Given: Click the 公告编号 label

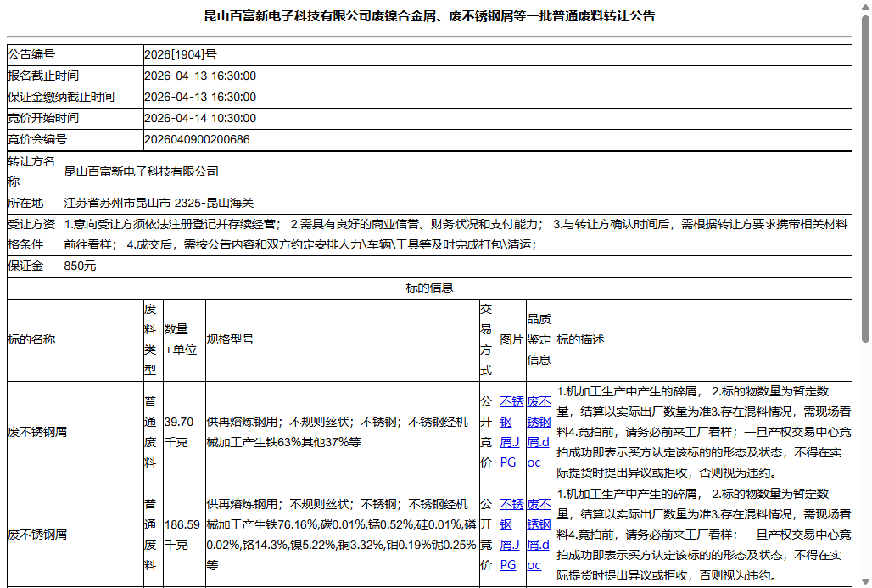Looking at the screenshot, I should [31, 54].
